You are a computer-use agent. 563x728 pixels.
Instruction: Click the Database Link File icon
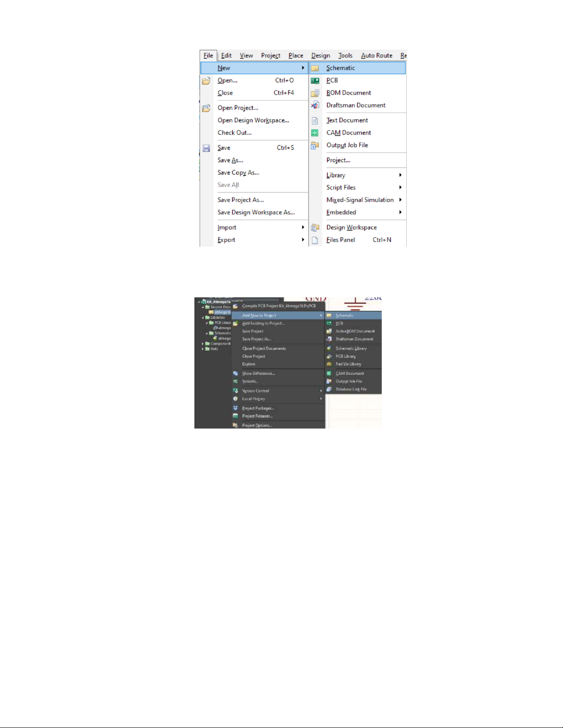329,389
